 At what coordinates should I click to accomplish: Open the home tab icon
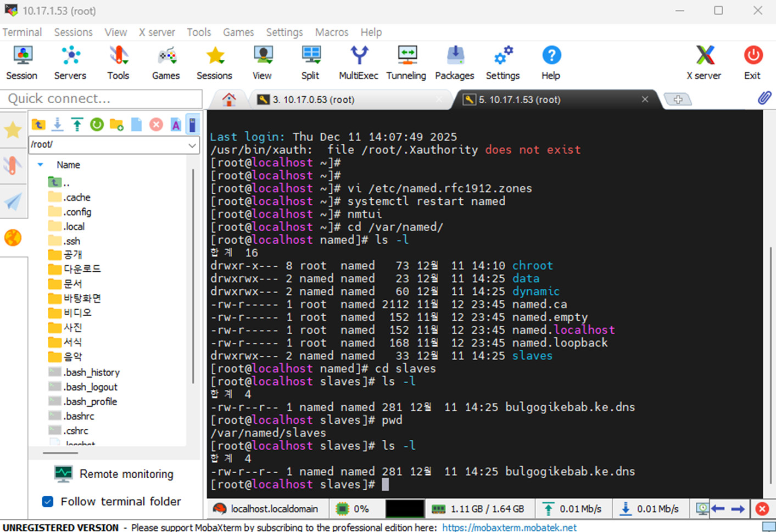(229, 99)
